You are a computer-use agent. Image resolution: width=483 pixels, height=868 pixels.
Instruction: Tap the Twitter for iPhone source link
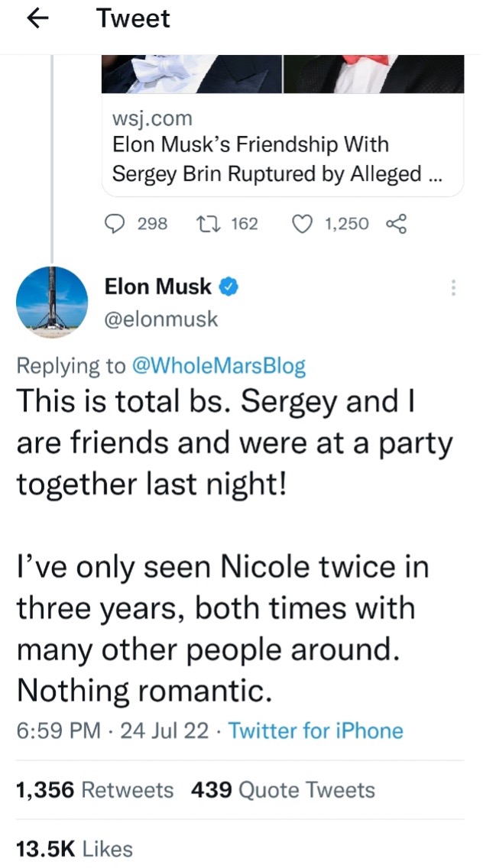point(316,730)
